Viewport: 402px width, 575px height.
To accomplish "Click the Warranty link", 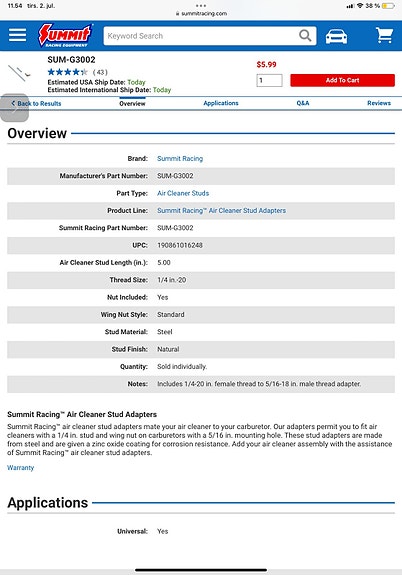I will pos(21,468).
